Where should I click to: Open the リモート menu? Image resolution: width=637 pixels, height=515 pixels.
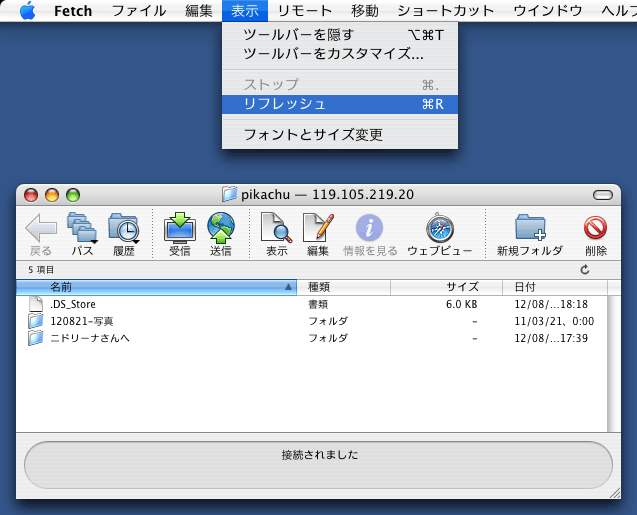click(x=305, y=11)
